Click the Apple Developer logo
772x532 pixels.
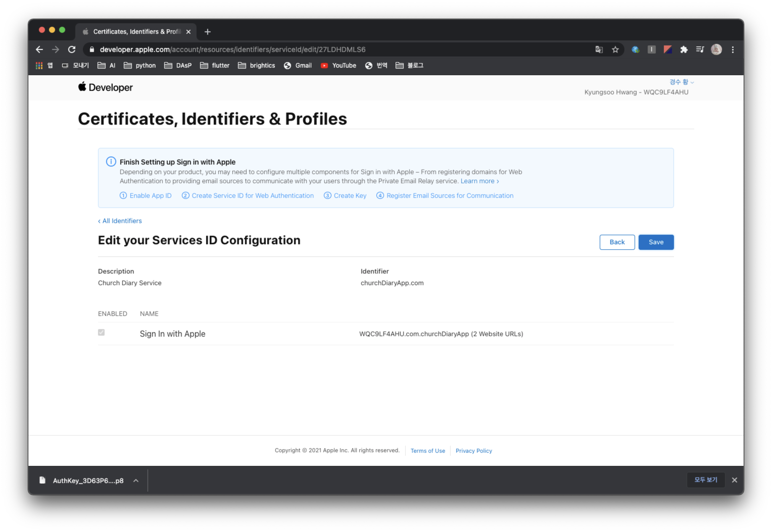coord(105,87)
